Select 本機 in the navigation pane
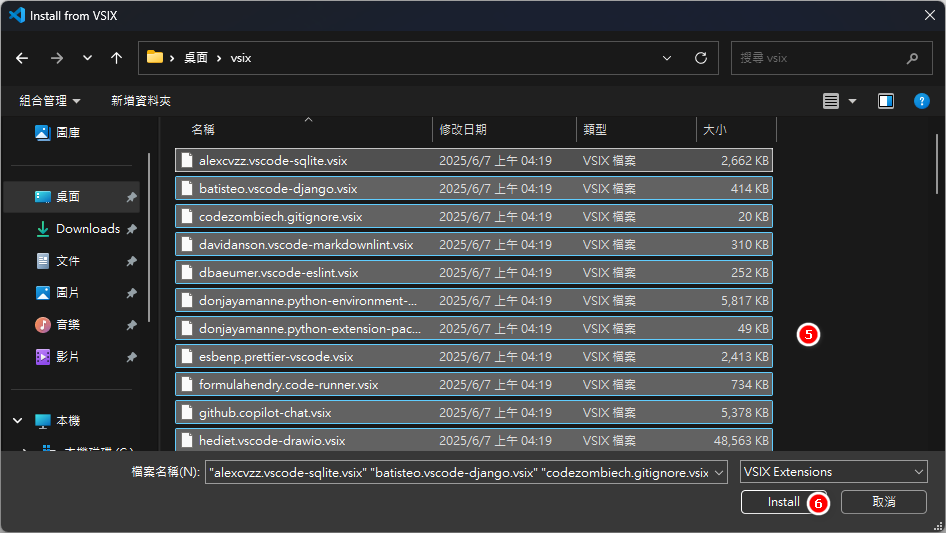 click(x=68, y=421)
